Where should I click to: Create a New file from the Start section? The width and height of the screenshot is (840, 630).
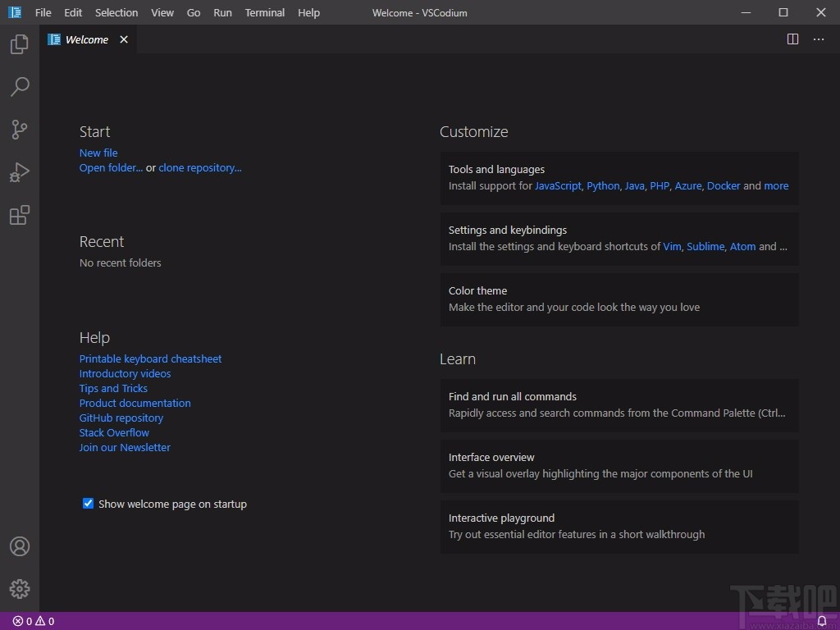98,153
